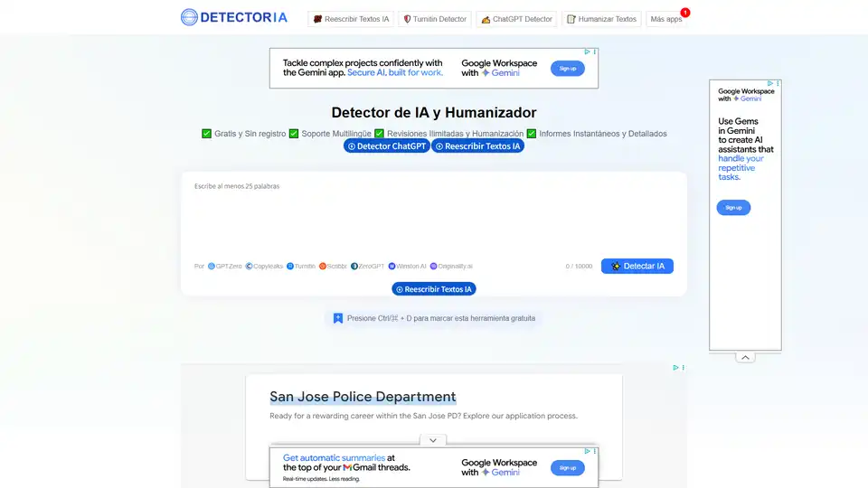Click the 0 / 10000 character counter
The height and width of the screenshot is (488, 868).
[579, 266]
